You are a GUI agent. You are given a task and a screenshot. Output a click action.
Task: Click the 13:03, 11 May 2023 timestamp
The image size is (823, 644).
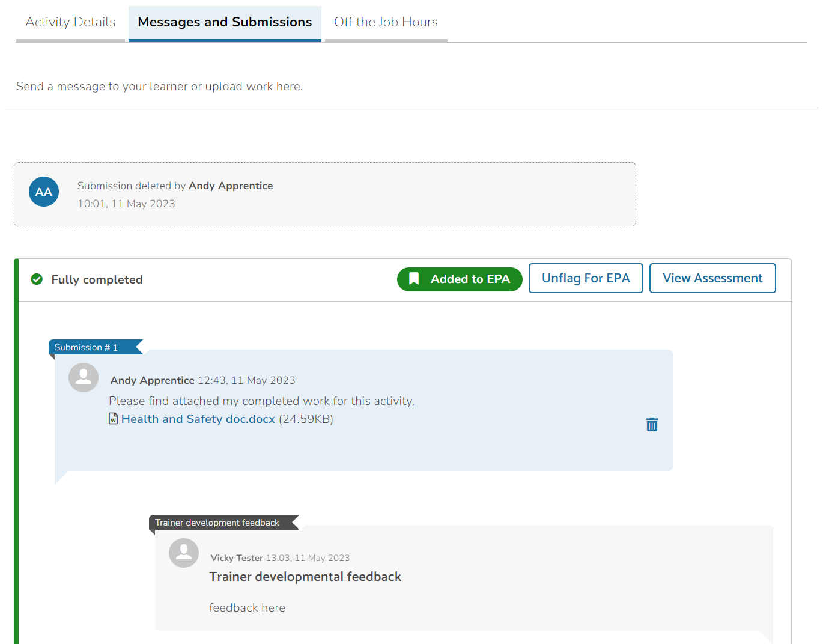pyautogui.click(x=308, y=558)
